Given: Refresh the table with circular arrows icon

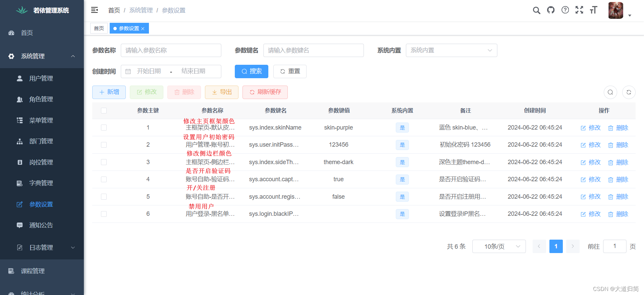Looking at the screenshot, I should pyautogui.click(x=629, y=92).
